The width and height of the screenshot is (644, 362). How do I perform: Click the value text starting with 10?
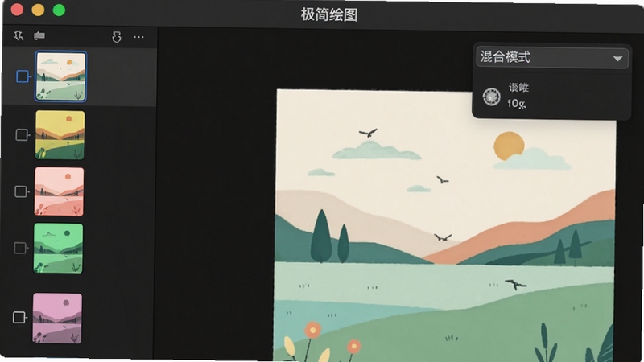point(516,104)
